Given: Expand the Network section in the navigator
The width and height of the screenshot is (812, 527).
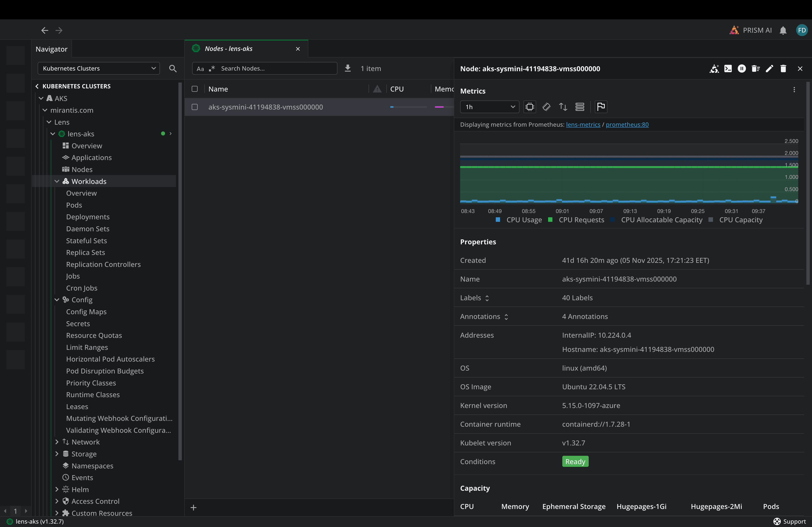Looking at the screenshot, I should [57, 442].
